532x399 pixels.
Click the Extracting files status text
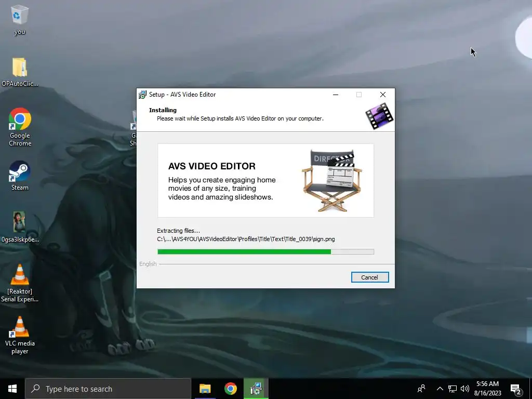[x=179, y=231]
